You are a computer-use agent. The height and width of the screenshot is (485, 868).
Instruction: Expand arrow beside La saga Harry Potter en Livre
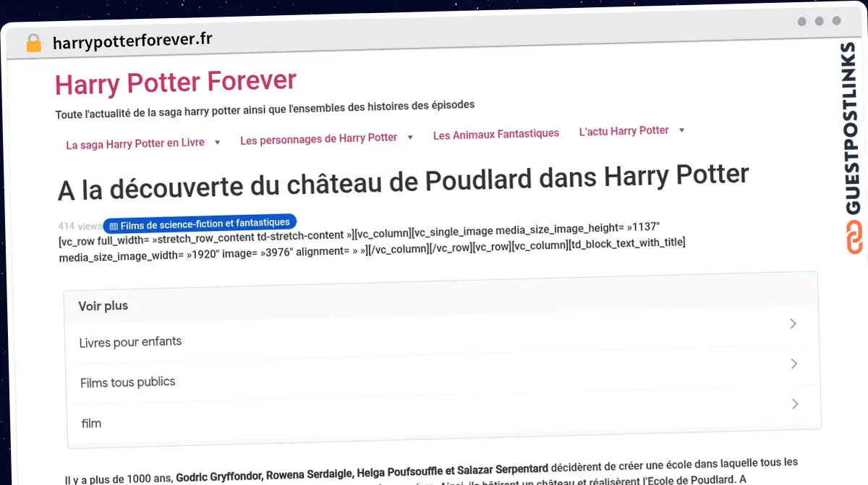pyautogui.click(x=217, y=143)
